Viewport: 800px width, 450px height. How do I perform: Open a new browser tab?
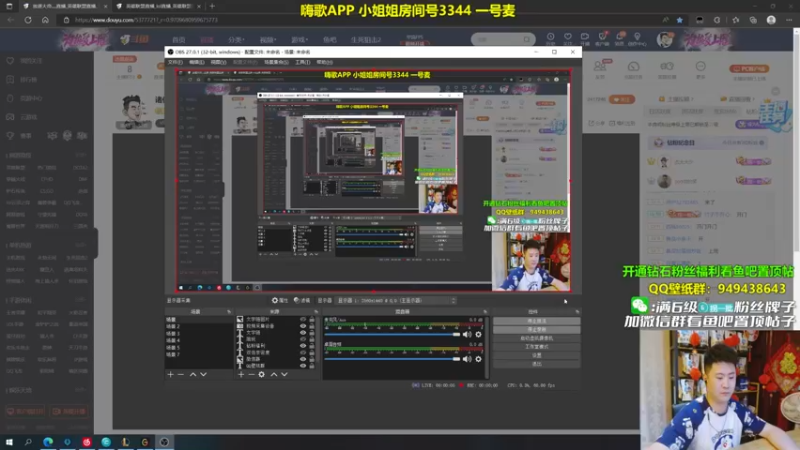coord(212,6)
